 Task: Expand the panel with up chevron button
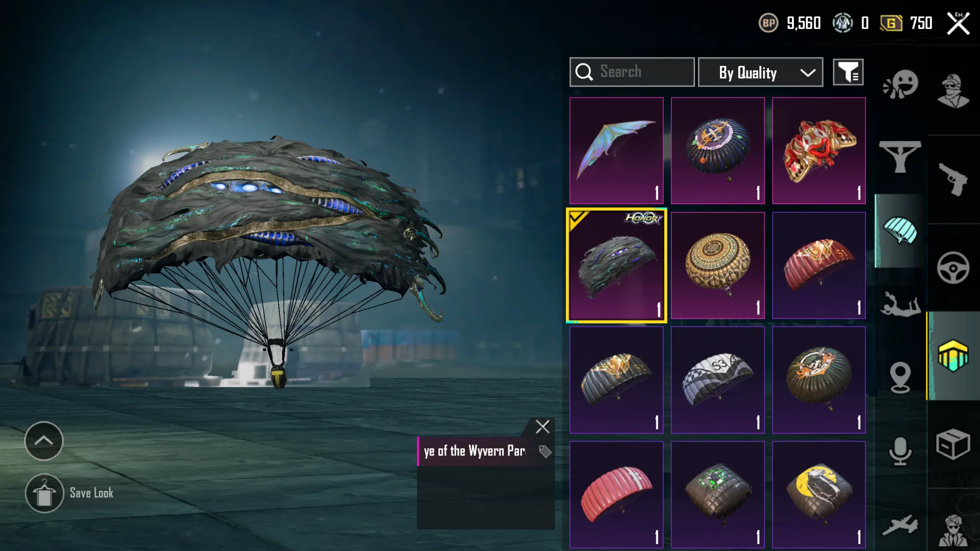click(44, 441)
